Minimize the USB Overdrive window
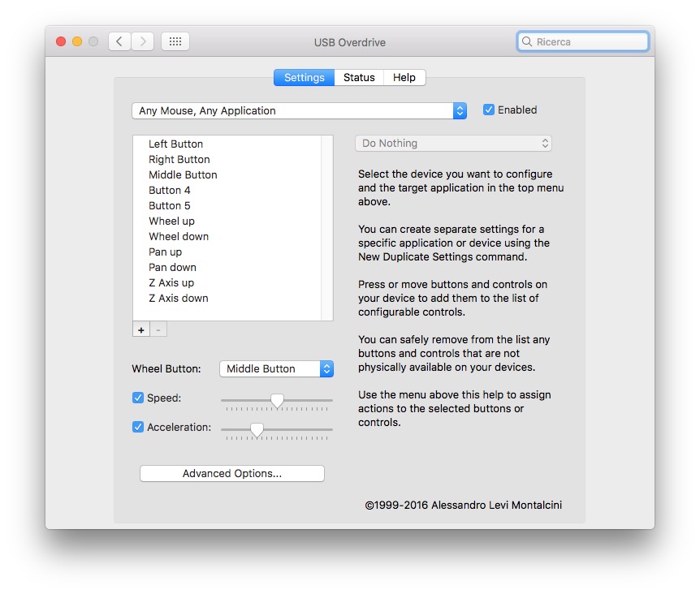700x594 pixels. pyautogui.click(x=77, y=41)
